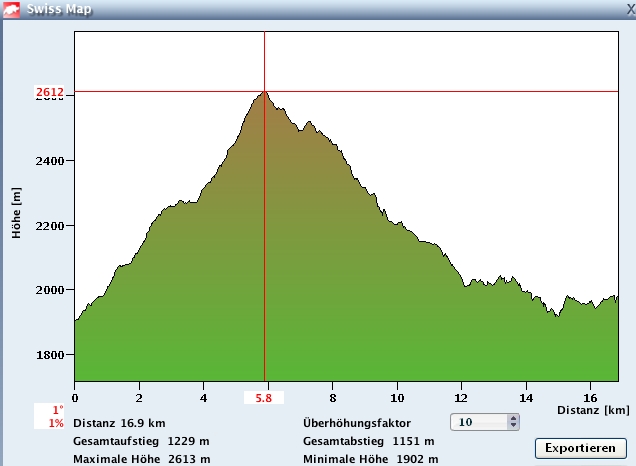
Task: Click the Distanz [km] axis title
Action: [595, 410]
